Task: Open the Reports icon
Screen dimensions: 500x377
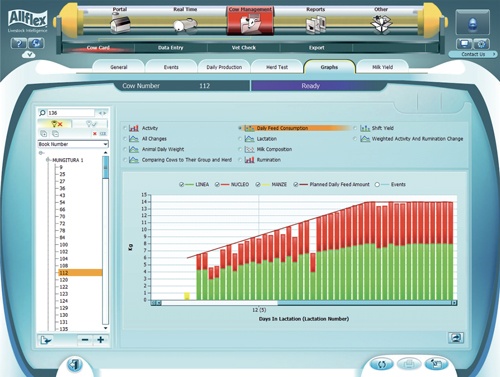Action: coord(315,25)
